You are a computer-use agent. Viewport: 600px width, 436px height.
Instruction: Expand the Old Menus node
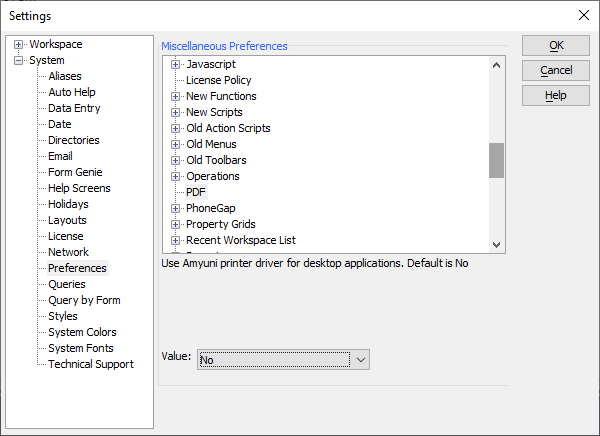[x=175, y=144]
